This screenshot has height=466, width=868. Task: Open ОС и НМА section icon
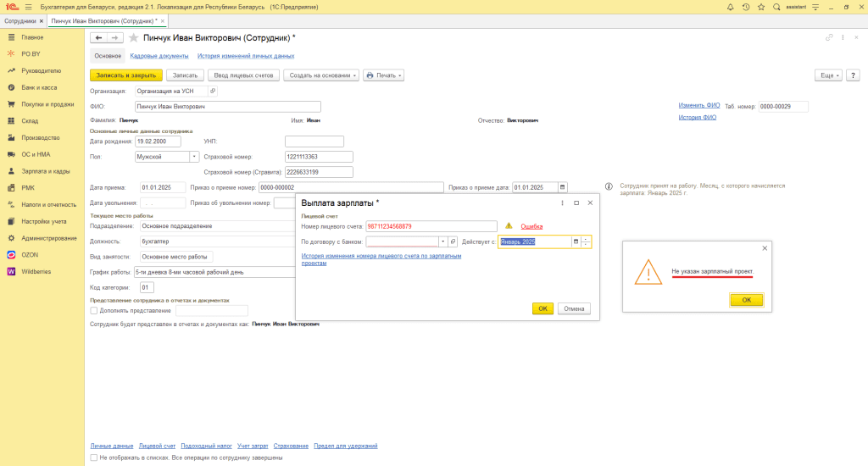11,154
